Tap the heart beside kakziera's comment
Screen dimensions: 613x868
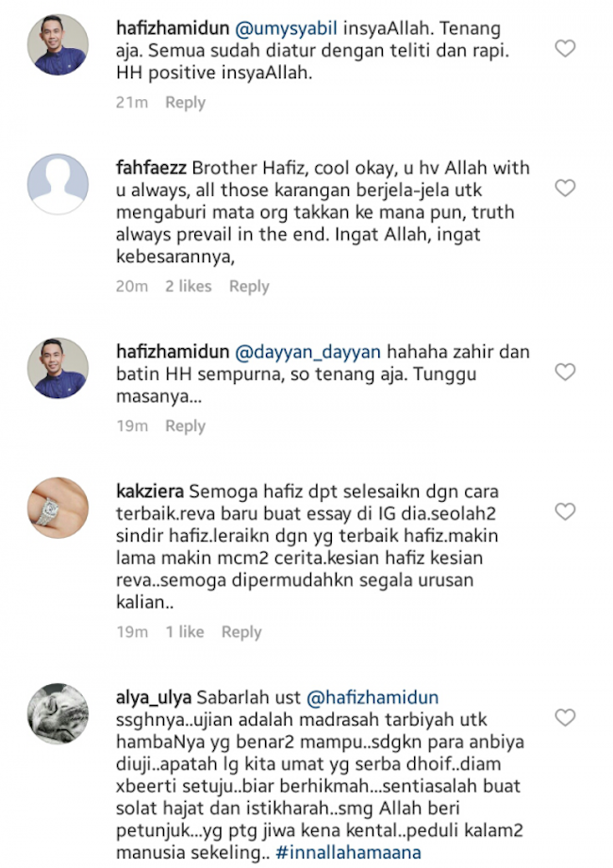tap(565, 511)
